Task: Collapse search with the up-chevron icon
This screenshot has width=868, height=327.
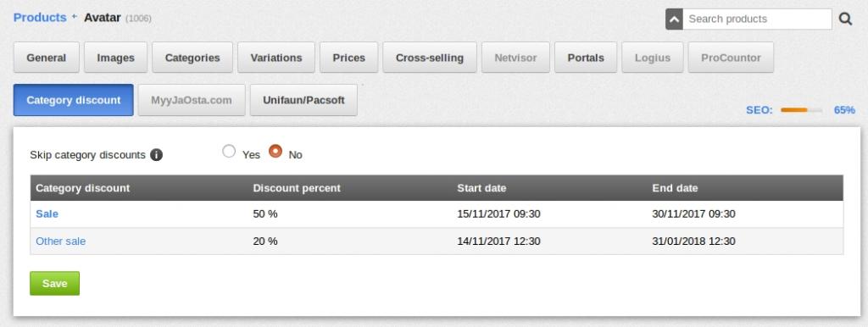Action: click(674, 19)
